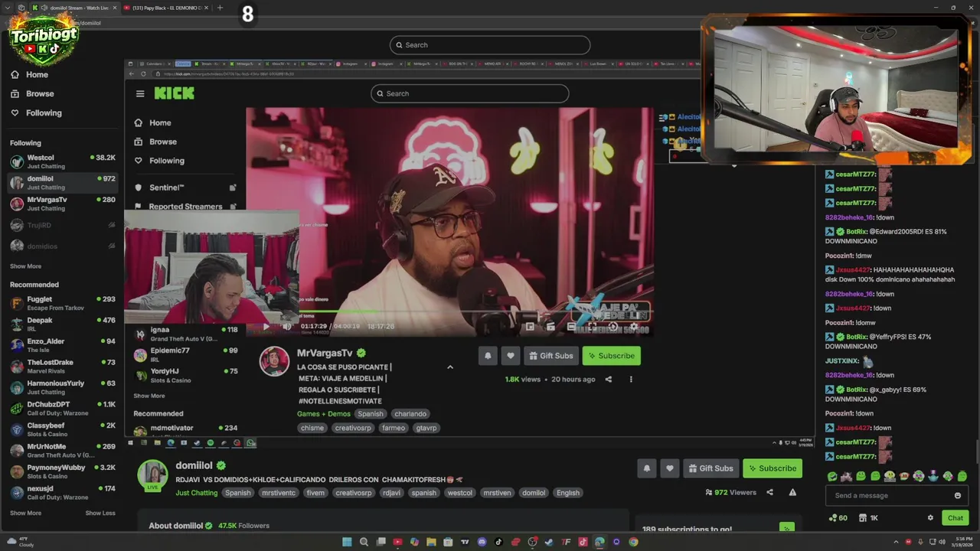Click the play button on the inner video player
Viewport: 980px width, 551px height.
click(266, 326)
